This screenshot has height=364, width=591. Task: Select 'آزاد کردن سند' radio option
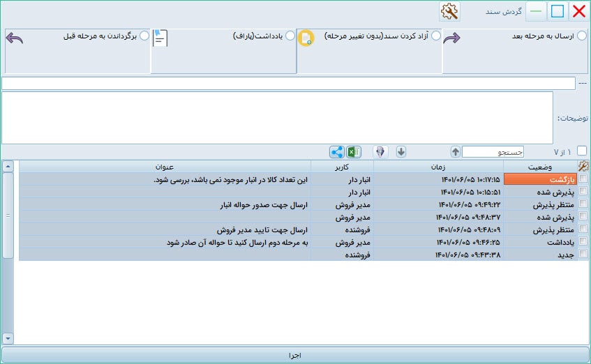click(436, 36)
